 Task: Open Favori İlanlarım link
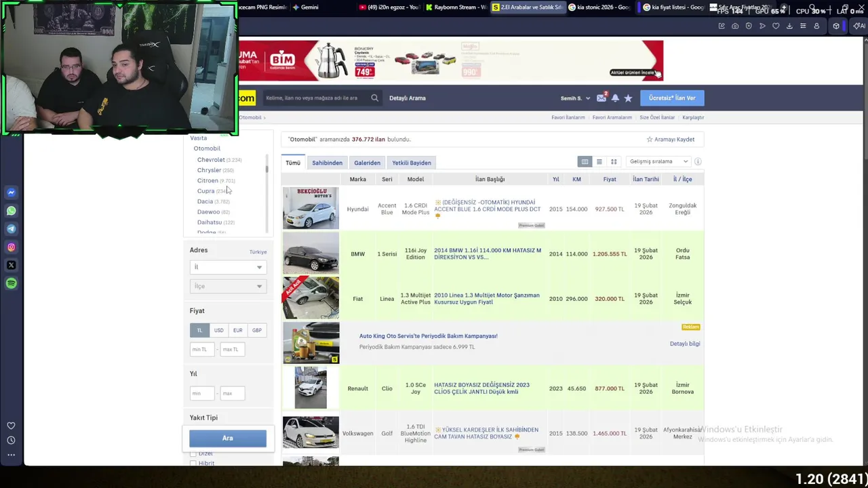568,117
